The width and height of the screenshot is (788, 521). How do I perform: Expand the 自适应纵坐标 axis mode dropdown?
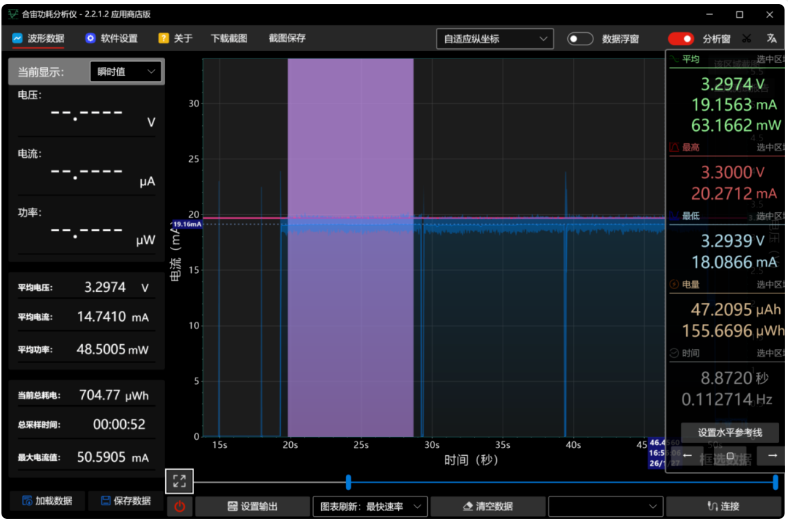[x=495, y=39]
